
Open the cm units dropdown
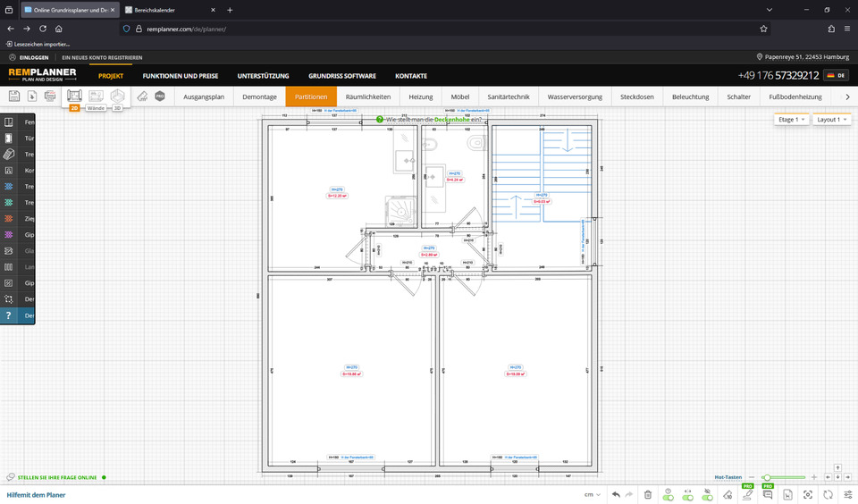pos(593,494)
